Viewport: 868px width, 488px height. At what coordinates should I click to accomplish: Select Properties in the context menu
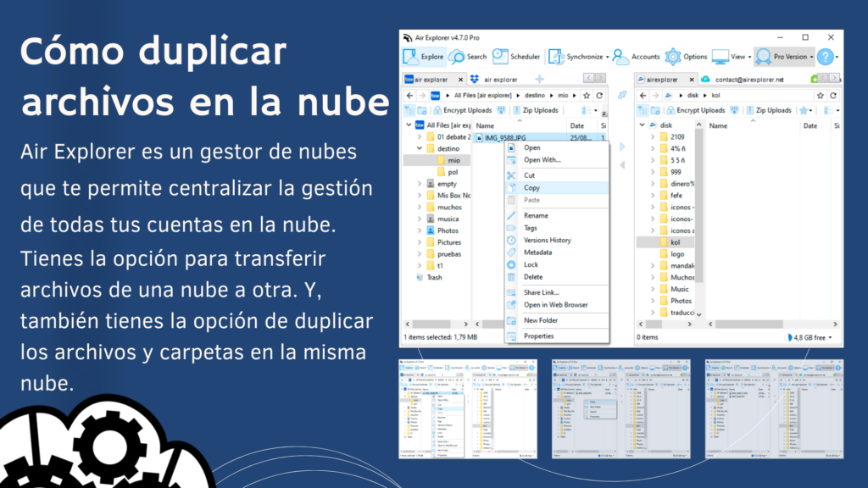(556, 335)
